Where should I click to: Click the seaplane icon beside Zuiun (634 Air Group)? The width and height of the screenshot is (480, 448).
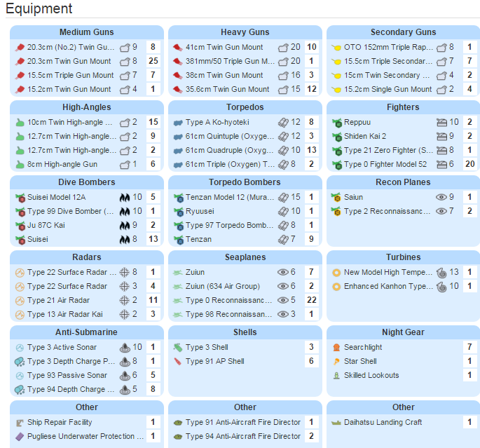click(x=178, y=287)
